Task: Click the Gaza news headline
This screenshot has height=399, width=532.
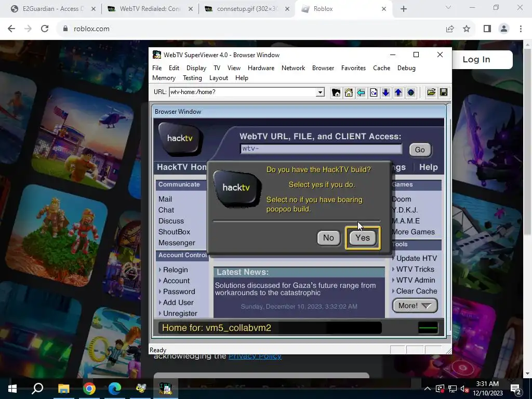Action: click(x=295, y=289)
